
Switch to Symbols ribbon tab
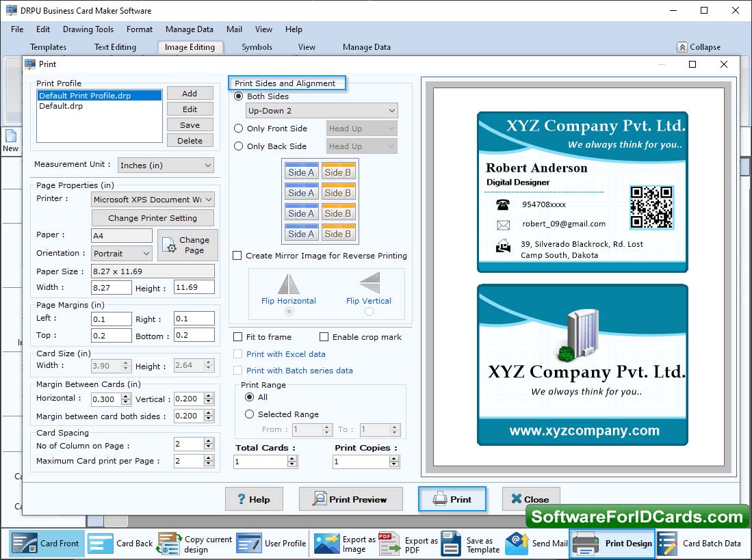[x=257, y=47]
